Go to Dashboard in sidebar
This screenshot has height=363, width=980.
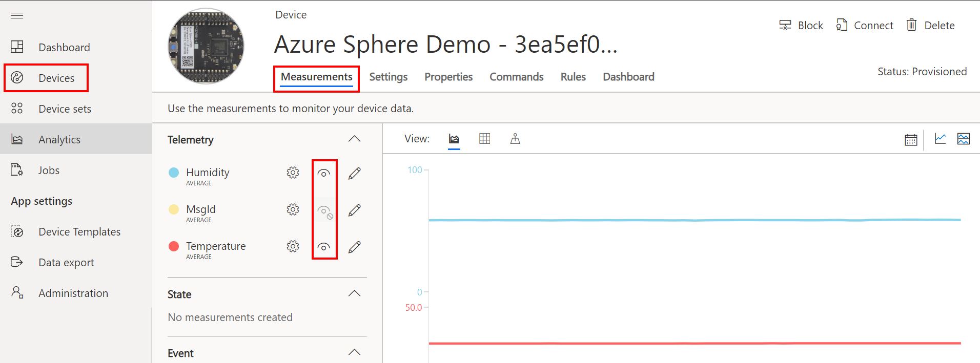[x=64, y=47]
